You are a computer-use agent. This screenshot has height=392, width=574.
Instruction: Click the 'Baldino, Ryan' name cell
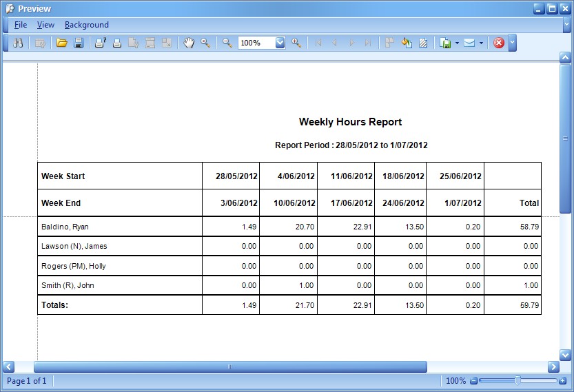pyautogui.click(x=120, y=227)
